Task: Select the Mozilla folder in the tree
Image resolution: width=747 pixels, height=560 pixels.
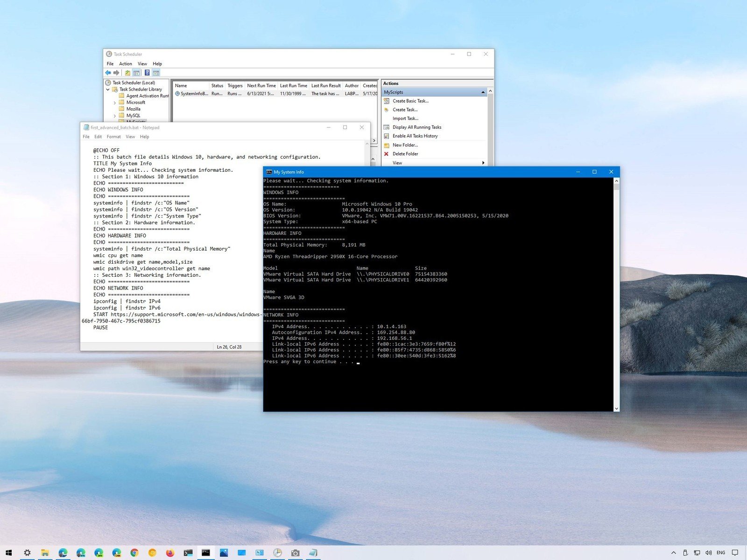Action: tap(134, 109)
